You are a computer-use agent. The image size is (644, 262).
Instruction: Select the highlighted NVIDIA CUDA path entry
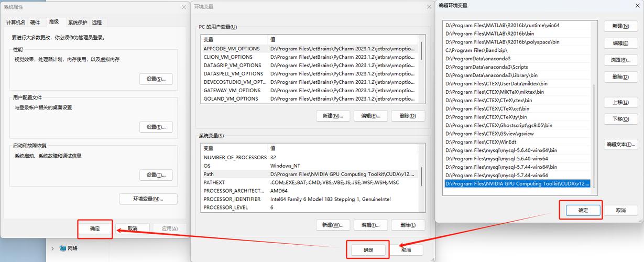[517, 184]
